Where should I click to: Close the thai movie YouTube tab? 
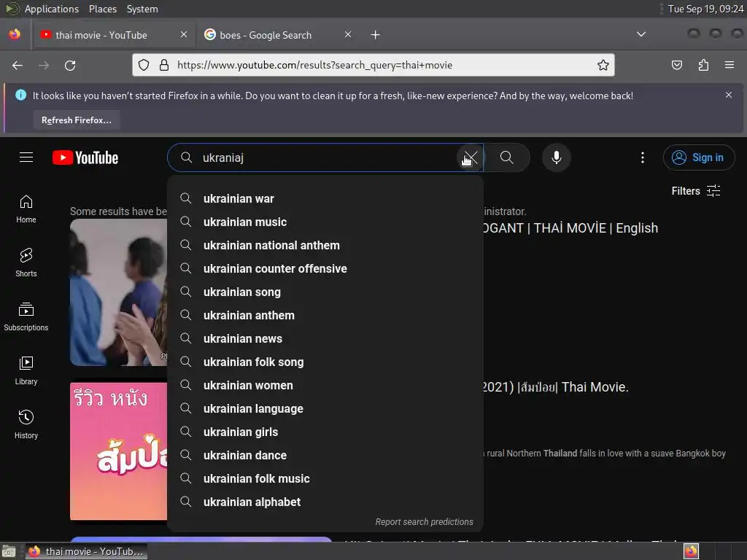click(x=183, y=34)
